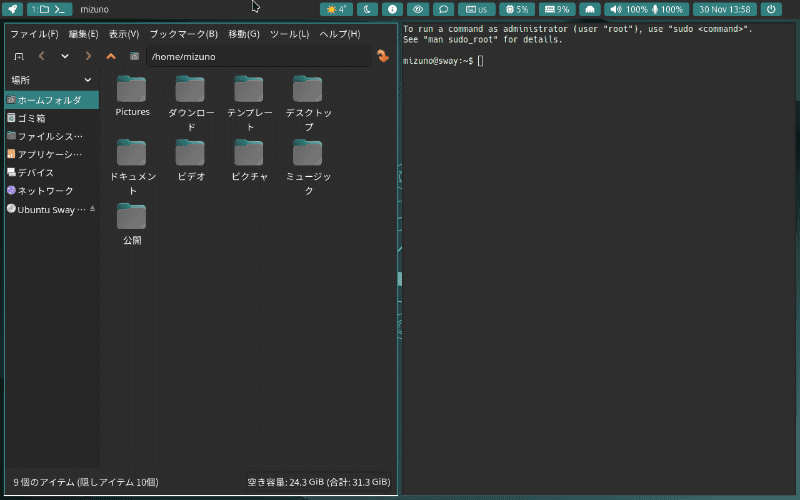800x500 pixels.
Task: Click the 9% memory usage indicator
Action: pos(557,9)
